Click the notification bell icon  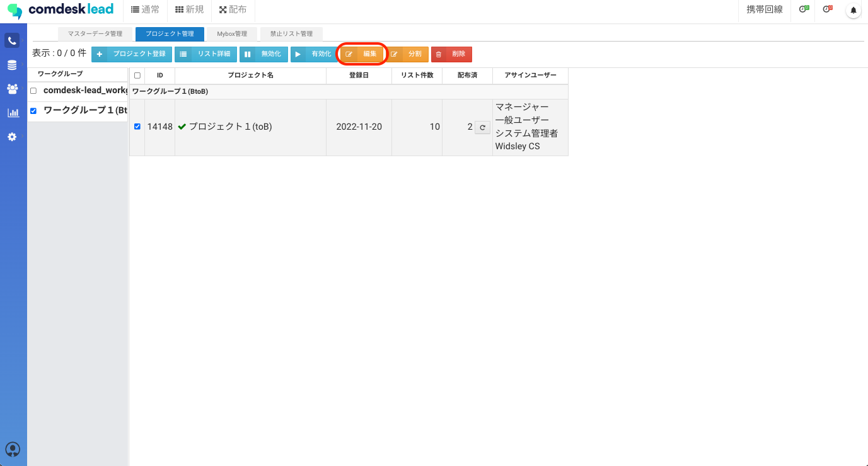pos(854,10)
